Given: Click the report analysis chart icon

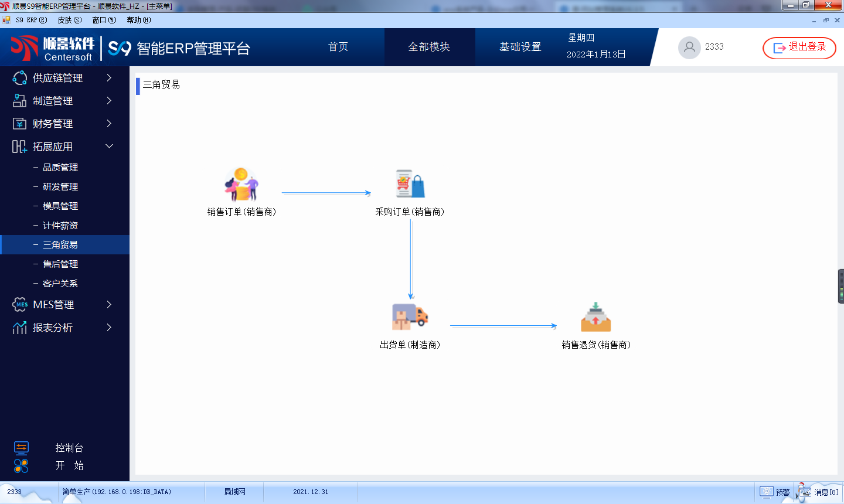Looking at the screenshot, I should tap(19, 328).
